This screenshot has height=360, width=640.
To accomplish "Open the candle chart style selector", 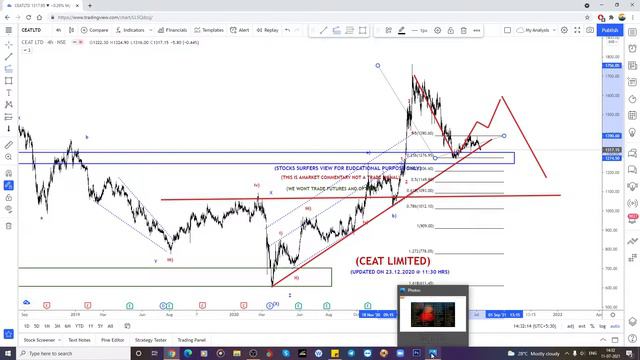I will pyautogui.click(x=71, y=30).
